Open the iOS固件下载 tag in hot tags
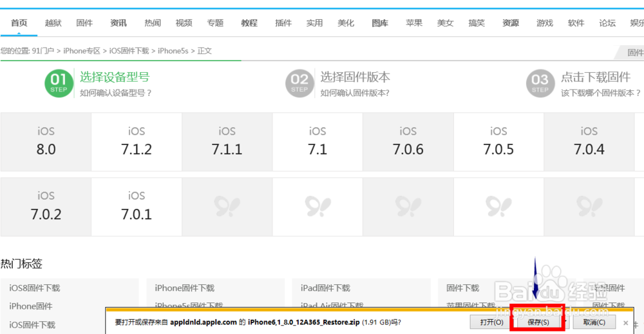 (x=32, y=324)
